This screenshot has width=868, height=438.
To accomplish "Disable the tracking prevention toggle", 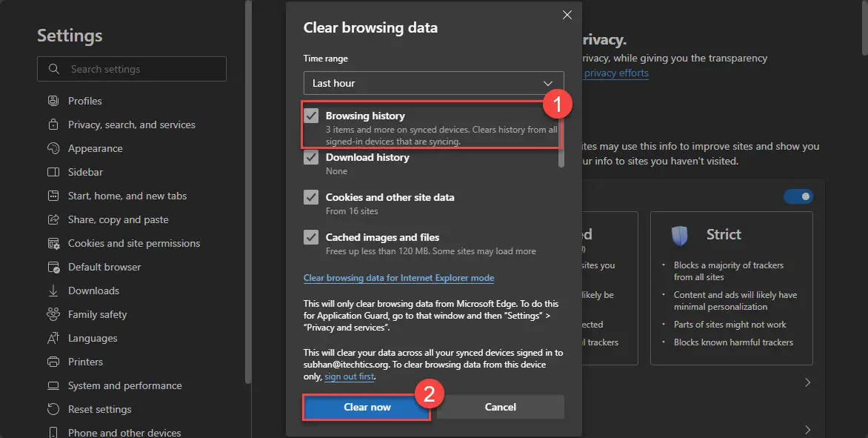I will point(798,196).
